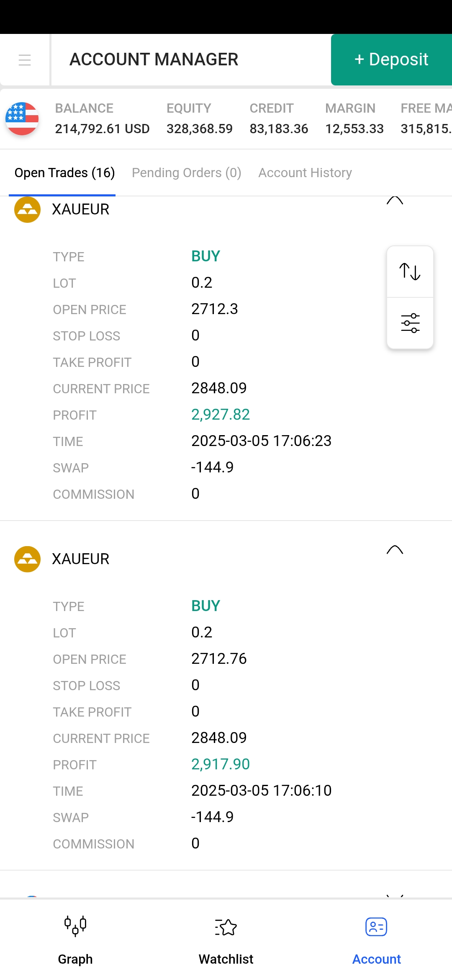Image resolution: width=452 pixels, height=980 pixels.
Task: Tap the USD flag currency icon
Action: 22,119
